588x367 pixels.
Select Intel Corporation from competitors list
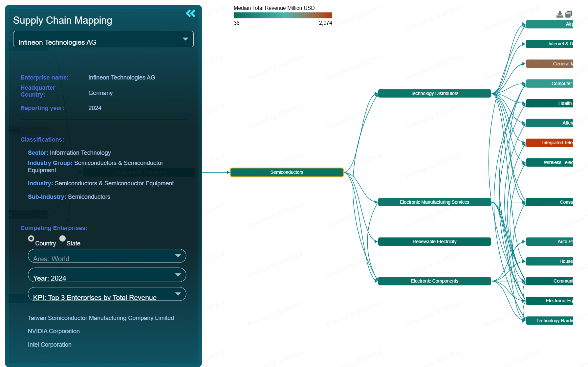pyautogui.click(x=50, y=345)
